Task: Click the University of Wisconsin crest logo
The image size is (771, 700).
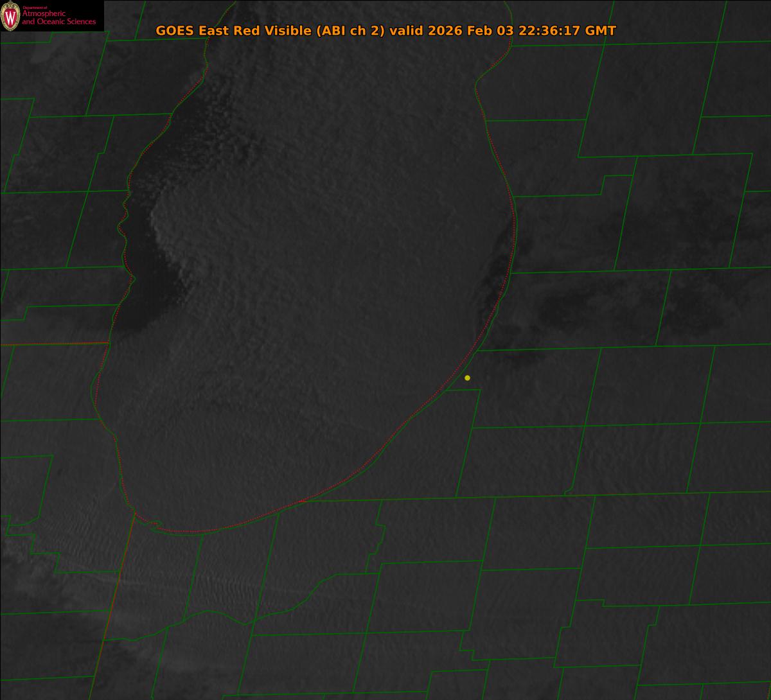Action: click(x=10, y=17)
